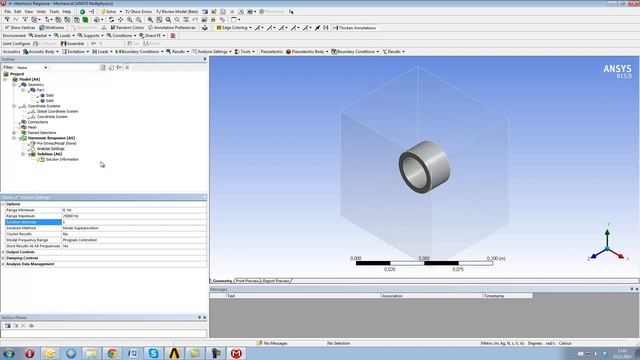The width and height of the screenshot is (640, 360).
Task: Click the Zoom out tool icon
Action: coord(139,20)
